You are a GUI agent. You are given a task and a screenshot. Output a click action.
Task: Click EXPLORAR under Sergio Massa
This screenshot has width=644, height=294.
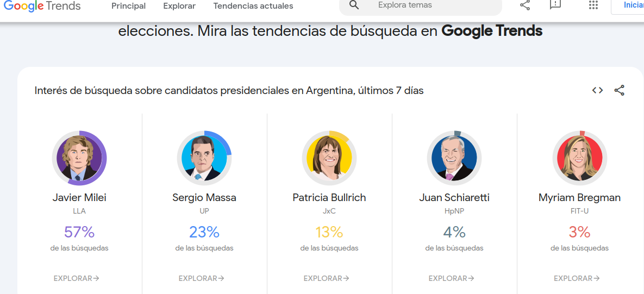click(x=202, y=278)
